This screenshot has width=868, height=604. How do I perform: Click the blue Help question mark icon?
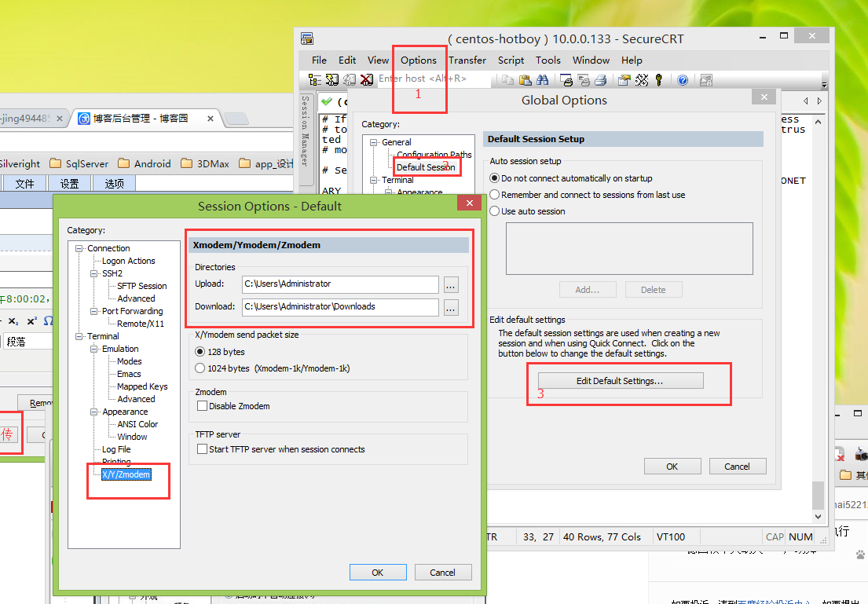(x=683, y=79)
